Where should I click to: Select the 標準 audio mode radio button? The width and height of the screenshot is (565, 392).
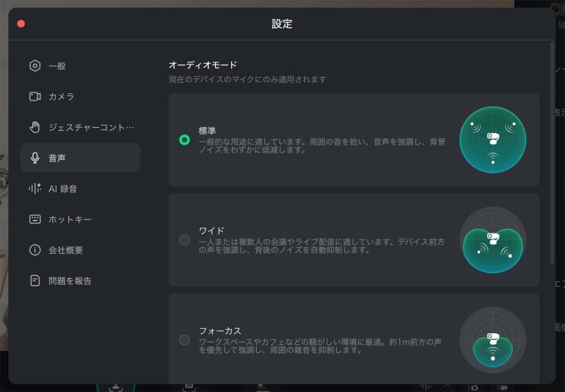pyautogui.click(x=184, y=139)
